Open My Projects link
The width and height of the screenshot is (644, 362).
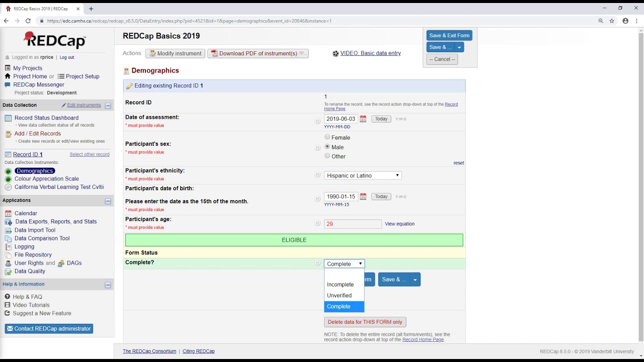pos(28,68)
